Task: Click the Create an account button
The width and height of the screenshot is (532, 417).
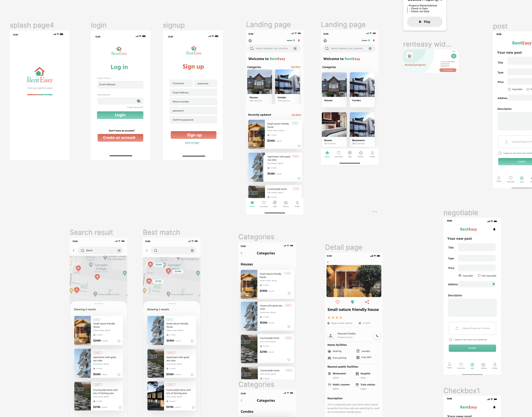Action: pyautogui.click(x=120, y=138)
